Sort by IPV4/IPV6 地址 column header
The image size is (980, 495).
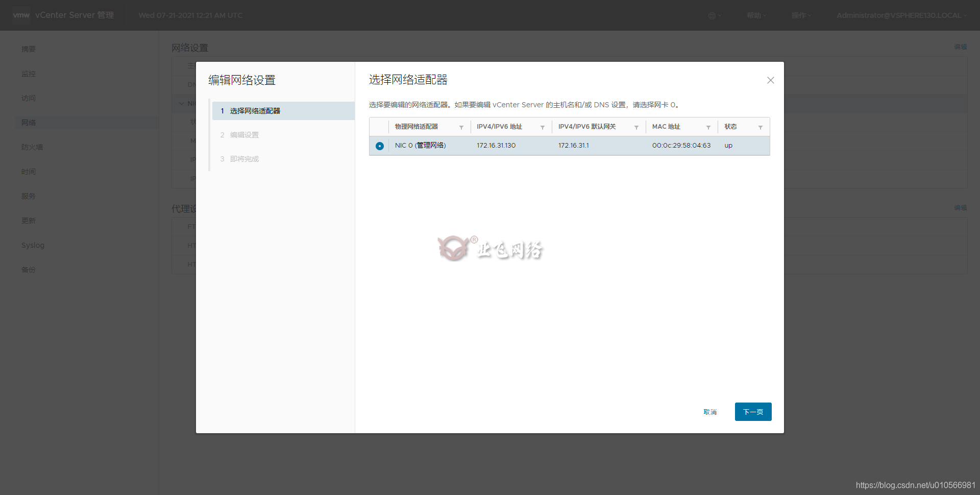500,127
